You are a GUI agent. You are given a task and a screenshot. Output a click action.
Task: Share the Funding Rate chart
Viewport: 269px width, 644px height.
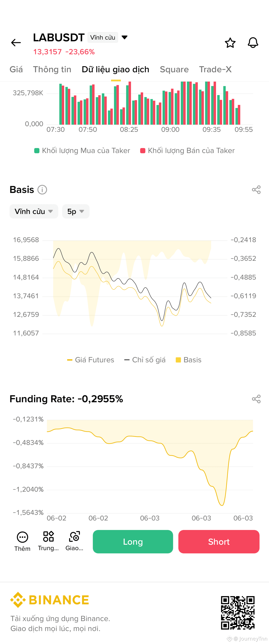point(256,399)
